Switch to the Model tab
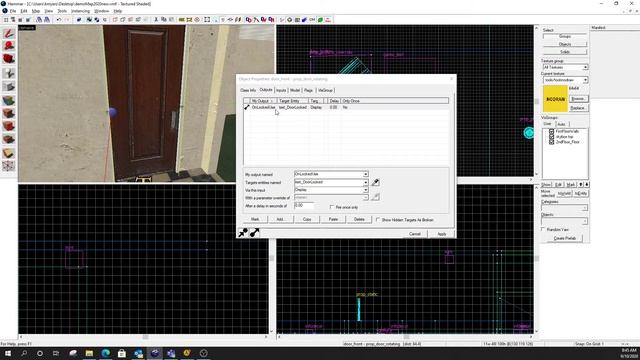The width and height of the screenshot is (640, 360). [295, 90]
